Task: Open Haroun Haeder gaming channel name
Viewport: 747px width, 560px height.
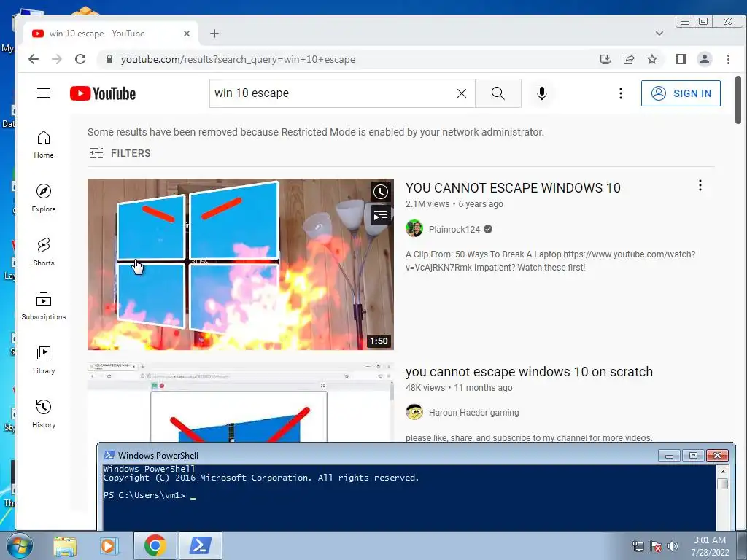Action: pos(473,413)
